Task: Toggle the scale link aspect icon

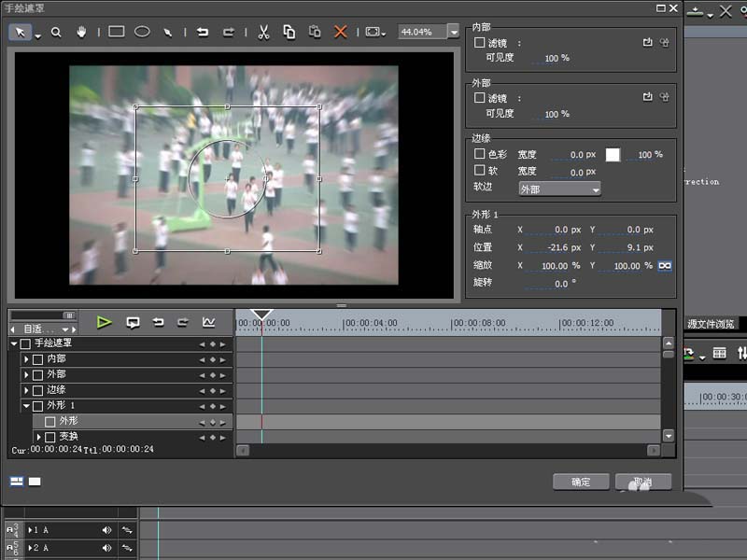Action: (x=665, y=266)
